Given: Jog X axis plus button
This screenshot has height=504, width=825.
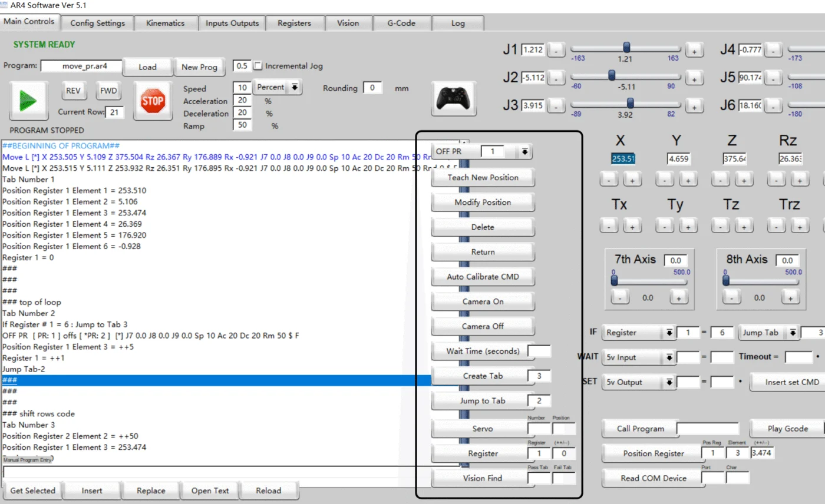Looking at the screenshot, I should (632, 178).
